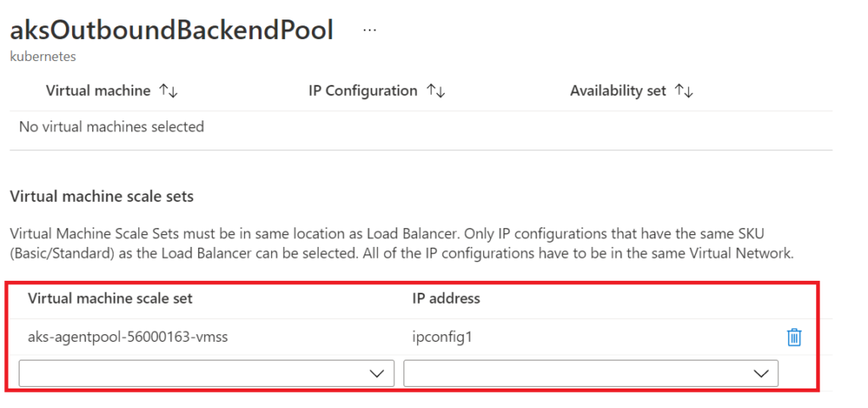Click the 'IP address' table column header
Screen dimensions: 868x408
[446, 299]
